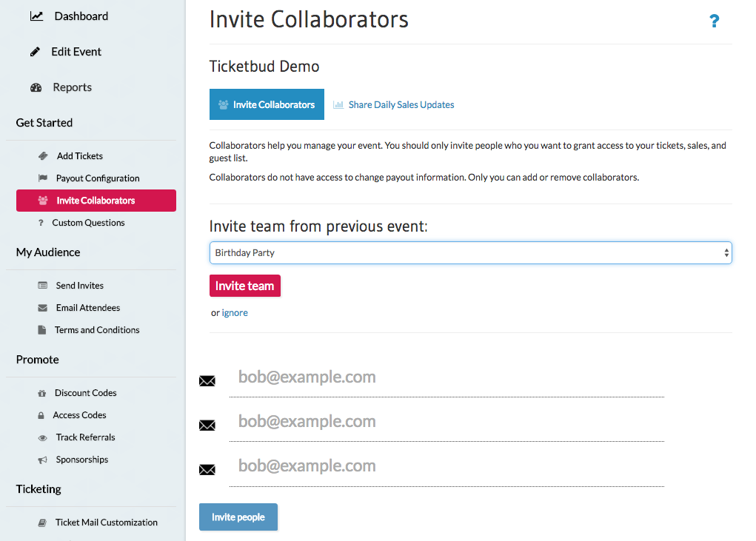The height and width of the screenshot is (541, 756).
Task: Open Payout Configuration page
Action: (x=98, y=178)
